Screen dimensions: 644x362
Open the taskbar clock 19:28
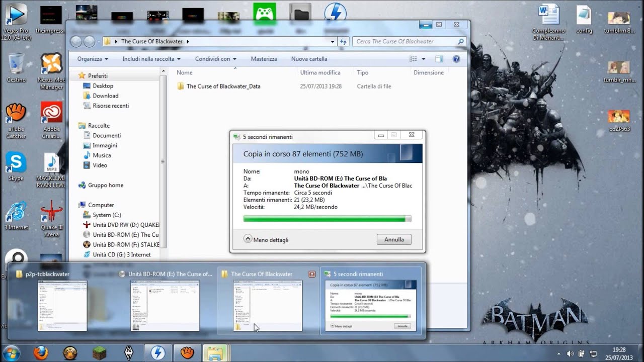[x=619, y=353]
